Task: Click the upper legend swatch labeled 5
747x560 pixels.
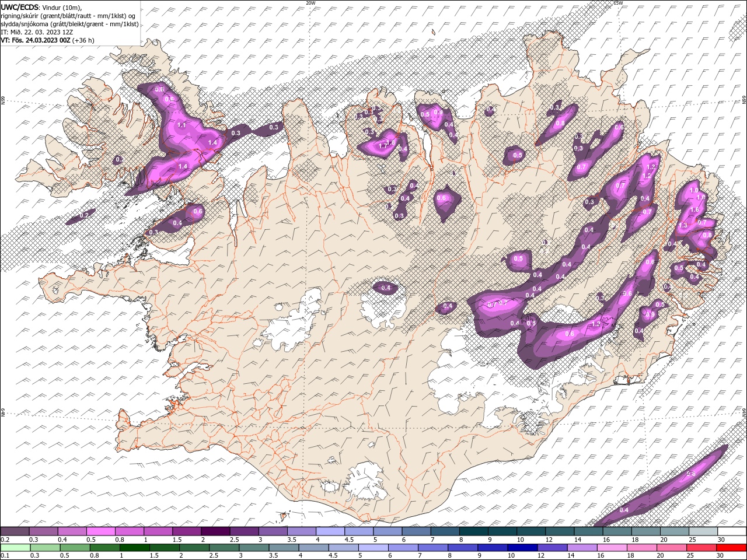Action: click(x=387, y=531)
